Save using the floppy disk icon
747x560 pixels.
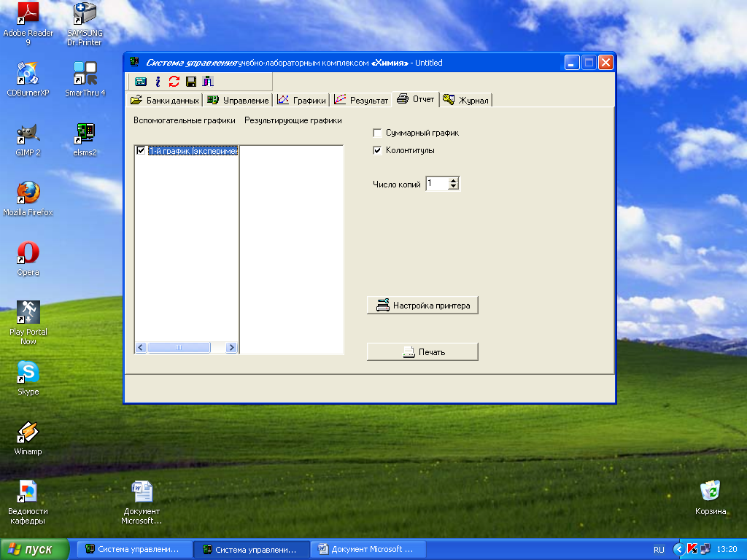[x=191, y=82]
